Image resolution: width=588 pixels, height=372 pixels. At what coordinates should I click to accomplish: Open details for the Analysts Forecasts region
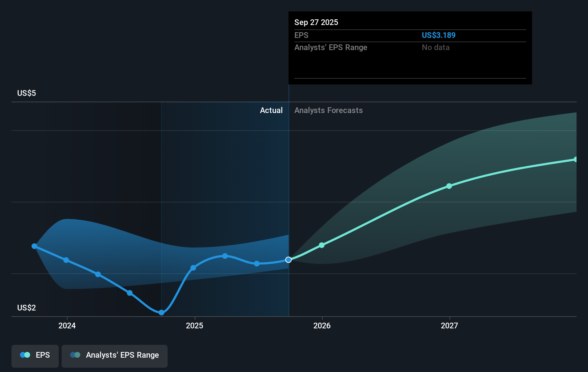[328, 111]
